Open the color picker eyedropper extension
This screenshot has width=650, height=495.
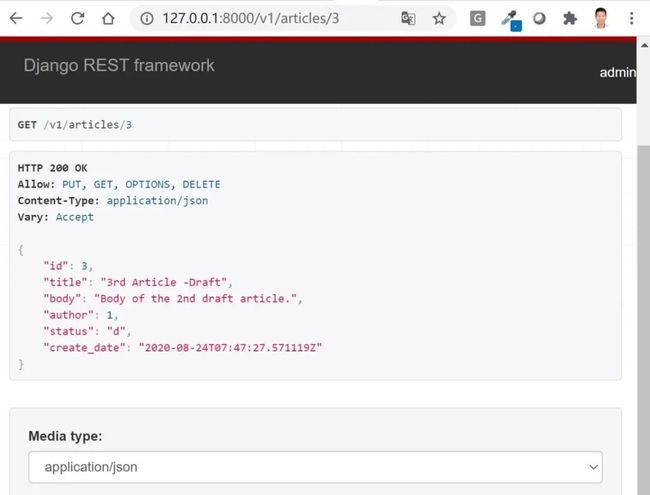tap(511, 20)
